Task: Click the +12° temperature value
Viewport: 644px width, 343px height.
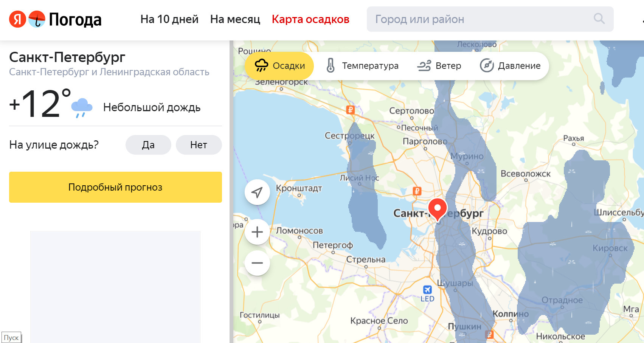Action: (x=40, y=104)
